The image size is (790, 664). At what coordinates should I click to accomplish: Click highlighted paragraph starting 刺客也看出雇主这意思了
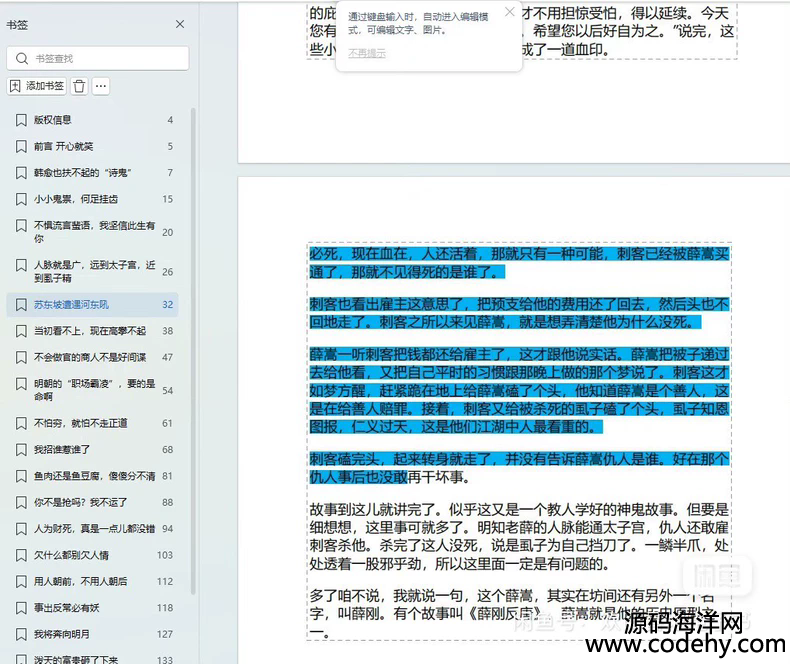point(519,313)
